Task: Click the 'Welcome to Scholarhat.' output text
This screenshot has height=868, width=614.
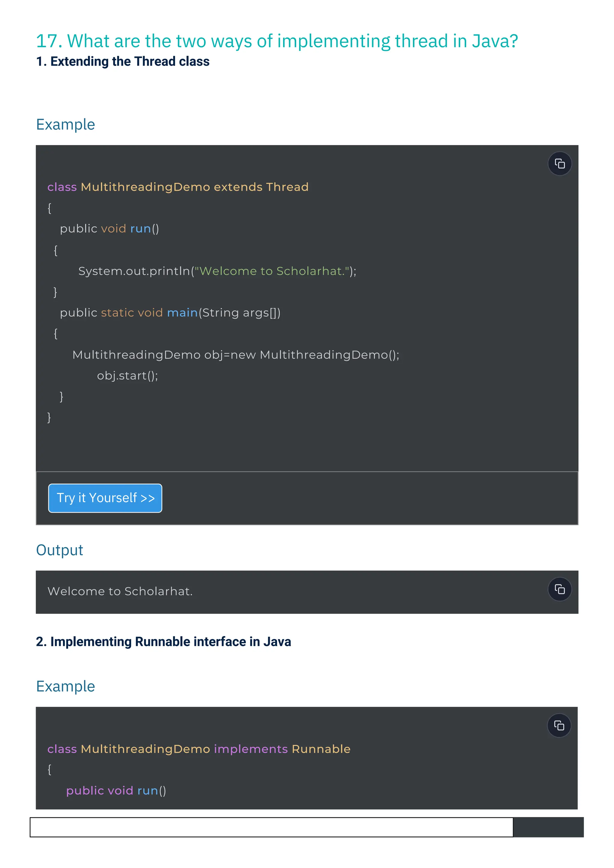Action: [120, 591]
